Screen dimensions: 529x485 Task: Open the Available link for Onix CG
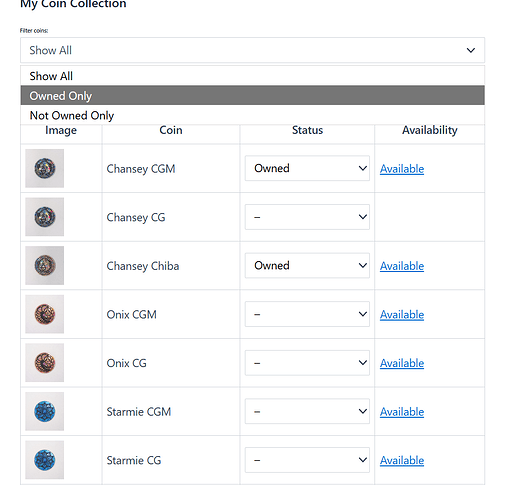click(x=402, y=363)
